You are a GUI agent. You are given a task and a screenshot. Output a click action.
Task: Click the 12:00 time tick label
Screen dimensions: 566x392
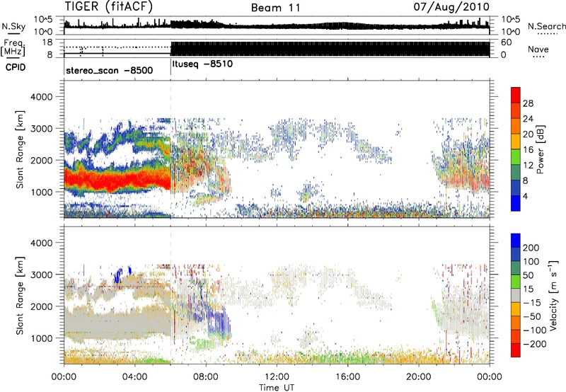pos(277,377)
